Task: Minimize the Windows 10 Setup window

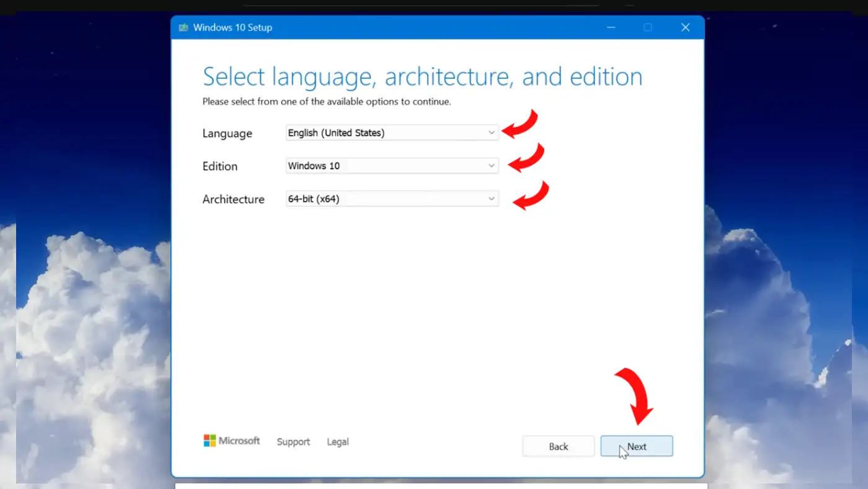Action: coord(611,27)
